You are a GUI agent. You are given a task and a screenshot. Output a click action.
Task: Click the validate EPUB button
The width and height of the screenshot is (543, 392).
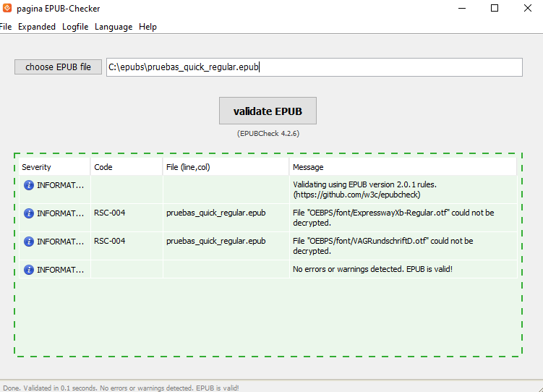[268, 111]
